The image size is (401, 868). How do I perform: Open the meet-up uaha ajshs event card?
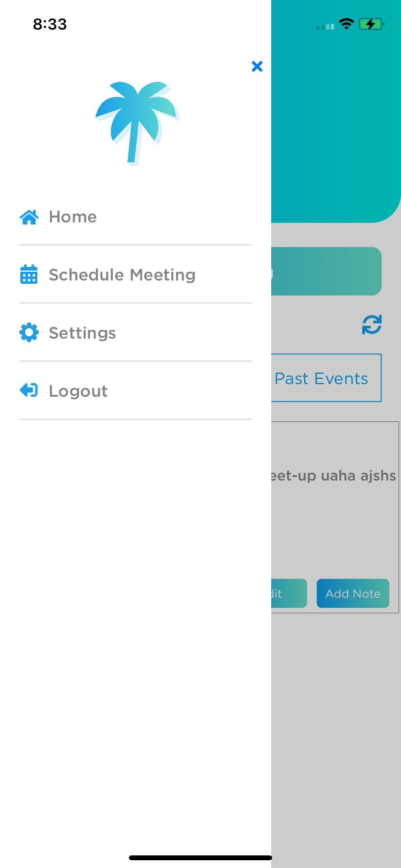click(x=335, y=517)
